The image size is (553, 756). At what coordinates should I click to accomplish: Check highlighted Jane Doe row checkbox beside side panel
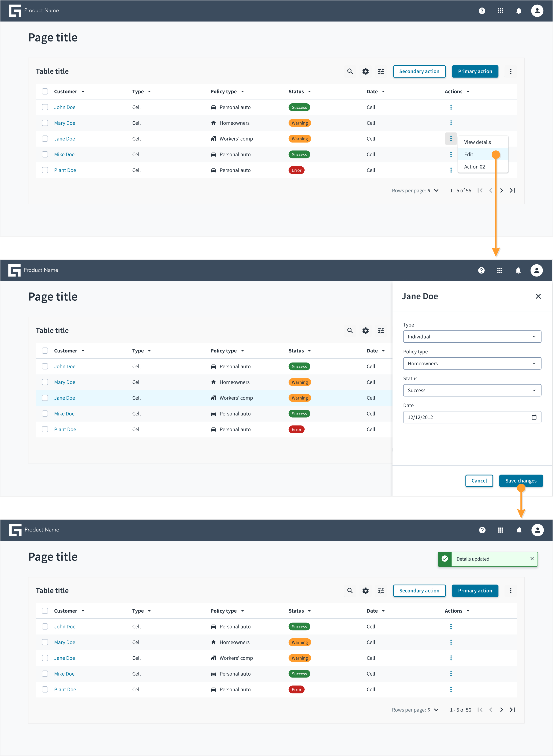(45, 398)
